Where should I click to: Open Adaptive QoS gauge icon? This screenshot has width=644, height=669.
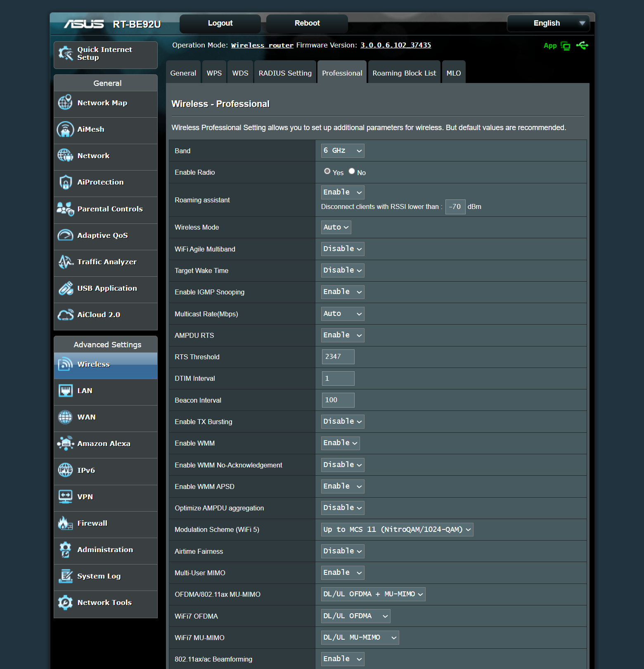tap(65, 235)
